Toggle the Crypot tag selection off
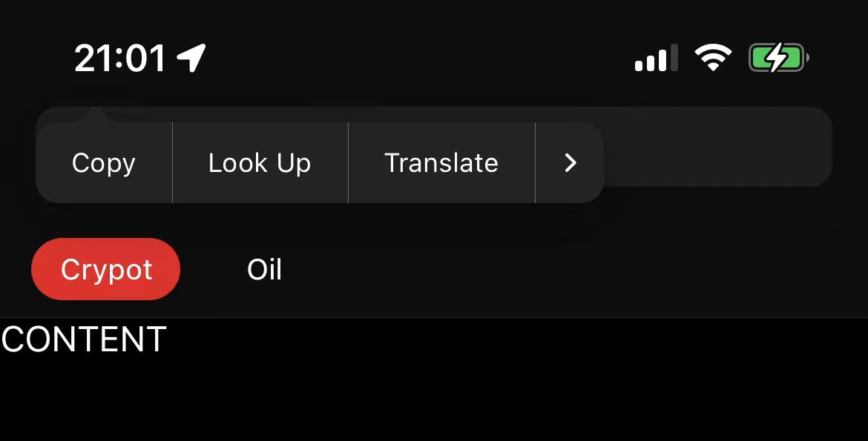 tap(105, 269)
